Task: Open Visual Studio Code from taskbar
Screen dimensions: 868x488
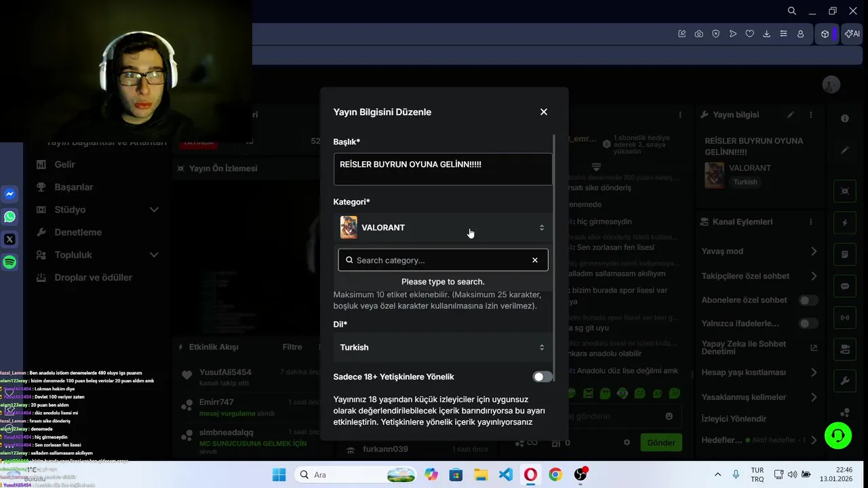Action: (506, 475)
